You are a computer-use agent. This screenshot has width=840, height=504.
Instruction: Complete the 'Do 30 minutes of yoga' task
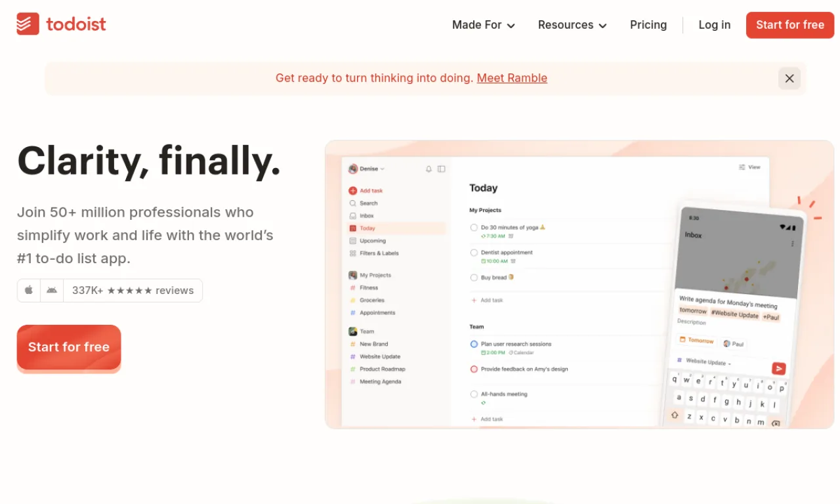[474, 228]
